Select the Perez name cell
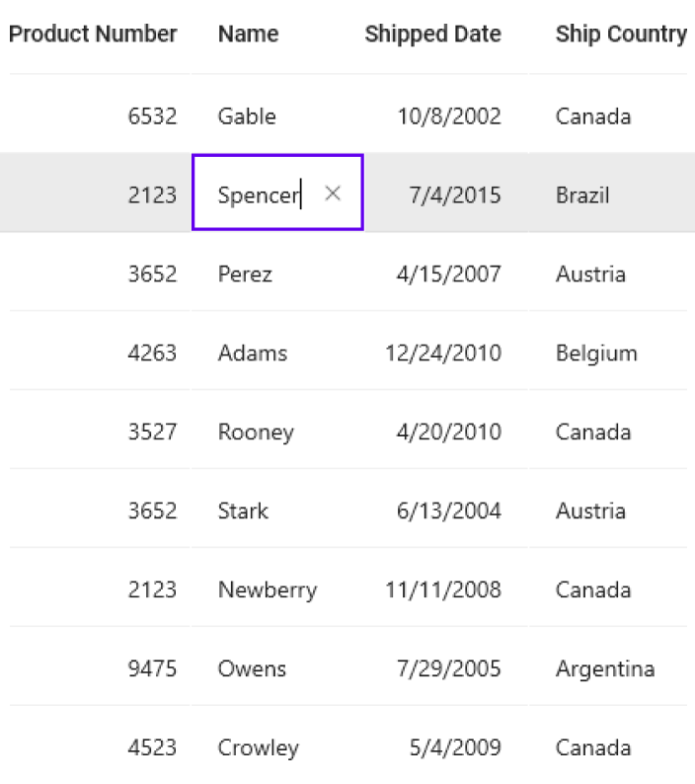Image resolution: width=695 pixels, height=784 pixels. pos(246,274)
